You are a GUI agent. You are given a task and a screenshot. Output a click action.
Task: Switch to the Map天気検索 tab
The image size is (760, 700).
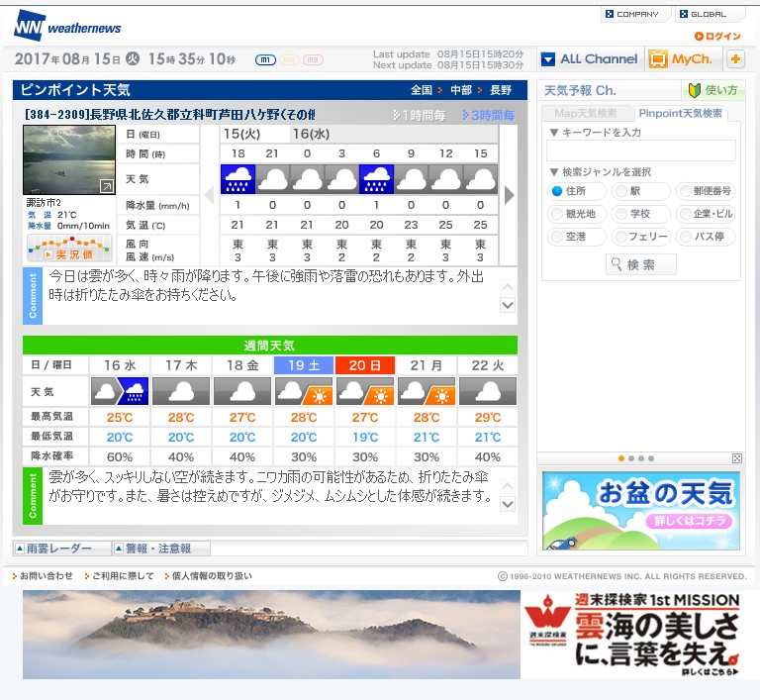click(x=586, y=114)
